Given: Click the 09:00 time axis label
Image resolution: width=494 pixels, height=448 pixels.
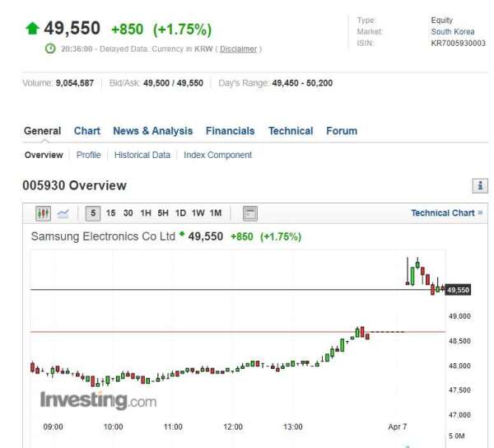Looking at the screenshot, I should [53, 427].
